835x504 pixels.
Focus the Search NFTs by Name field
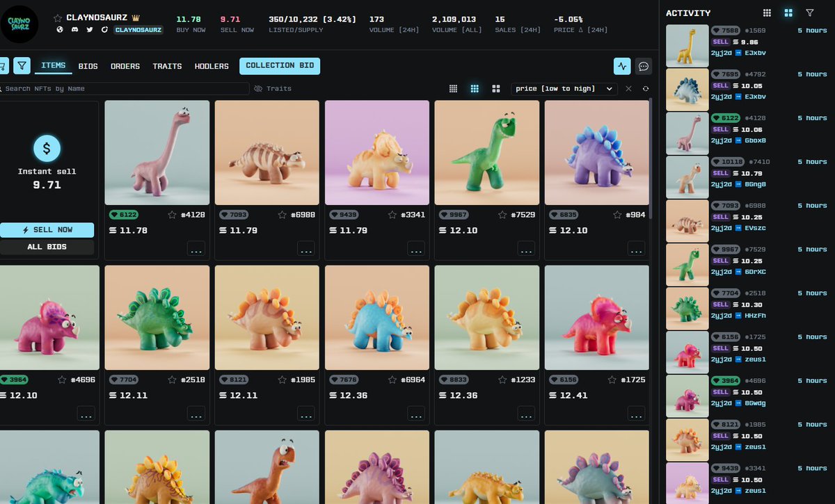124,89
